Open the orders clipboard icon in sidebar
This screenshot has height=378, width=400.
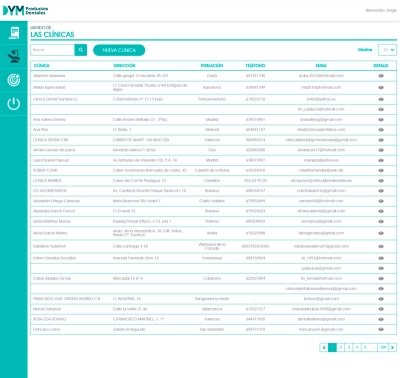[x=14, y=33]
